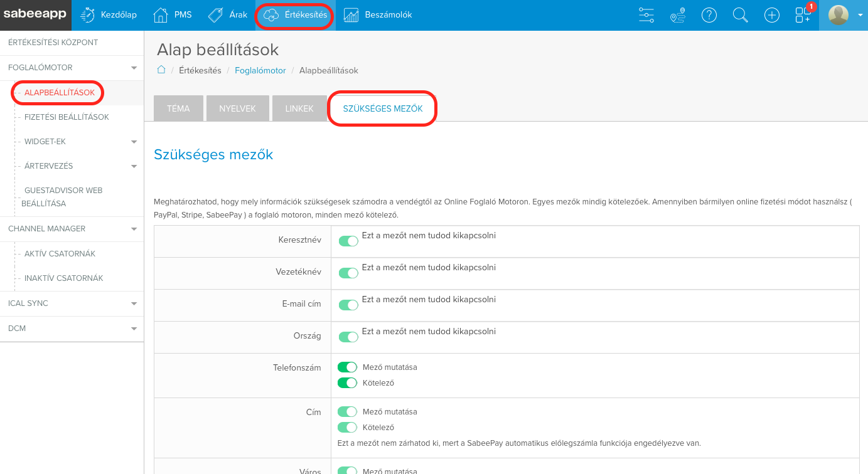Screen dimensions: 868x474
Task: Switch to the Nyelvek tab
Action: tap(237, 108)
